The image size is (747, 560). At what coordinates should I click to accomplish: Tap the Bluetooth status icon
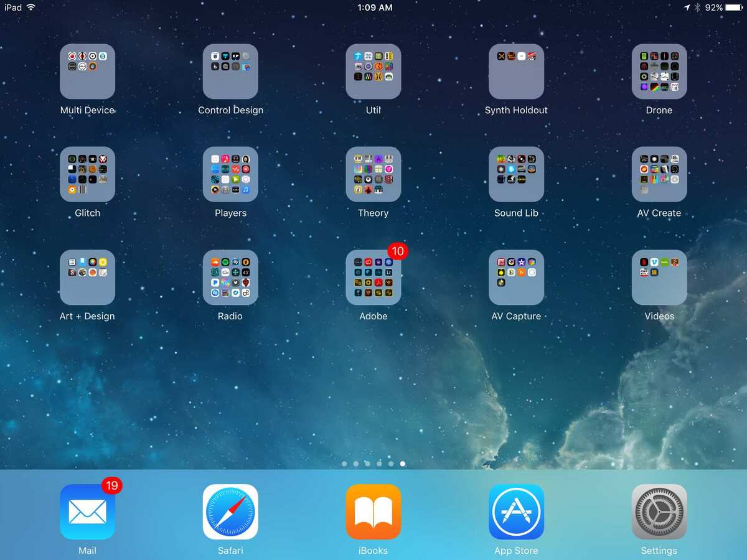click(x=698, y=7)
